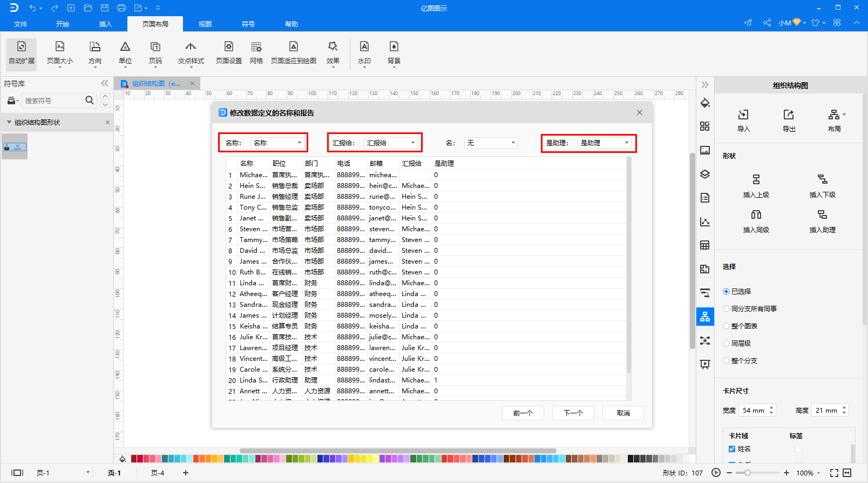Select the 整个分支 radio option

pyautogui.click(x=726, y=360)
